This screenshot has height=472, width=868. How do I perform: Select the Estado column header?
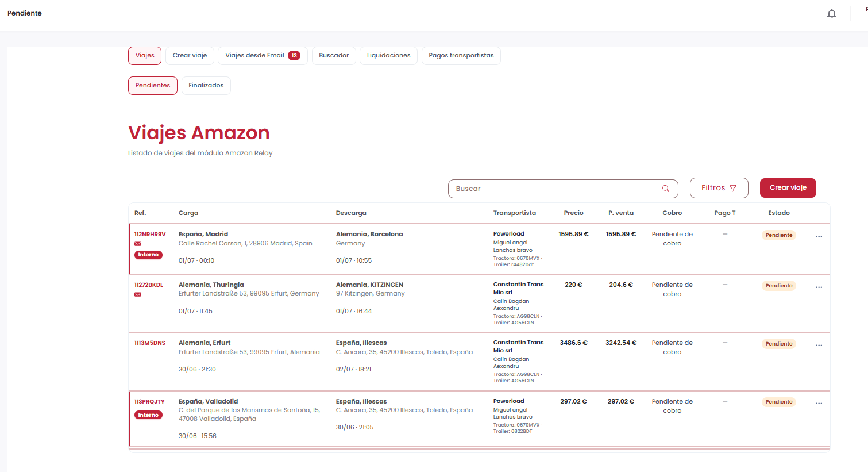coord(779,213)
